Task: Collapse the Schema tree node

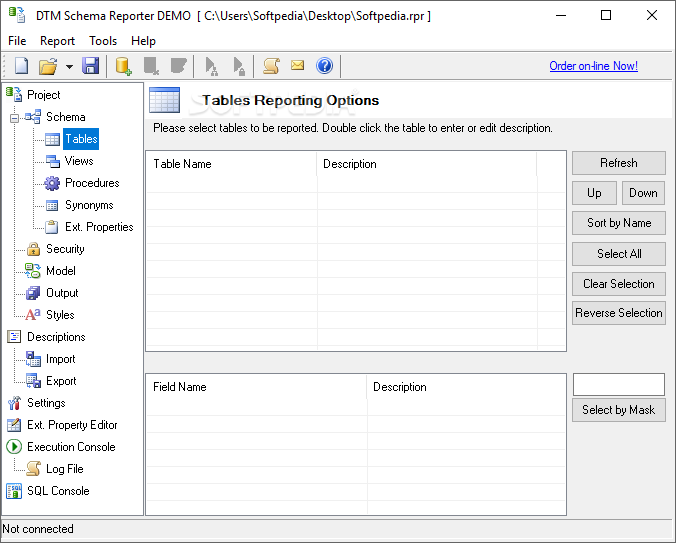Action: point(15,118)
